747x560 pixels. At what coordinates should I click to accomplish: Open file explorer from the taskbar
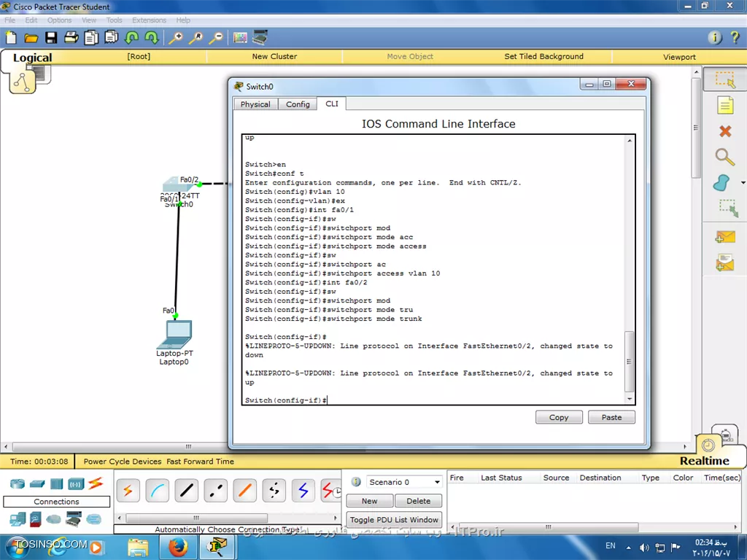pyautogui.click(x=138, y=547)
